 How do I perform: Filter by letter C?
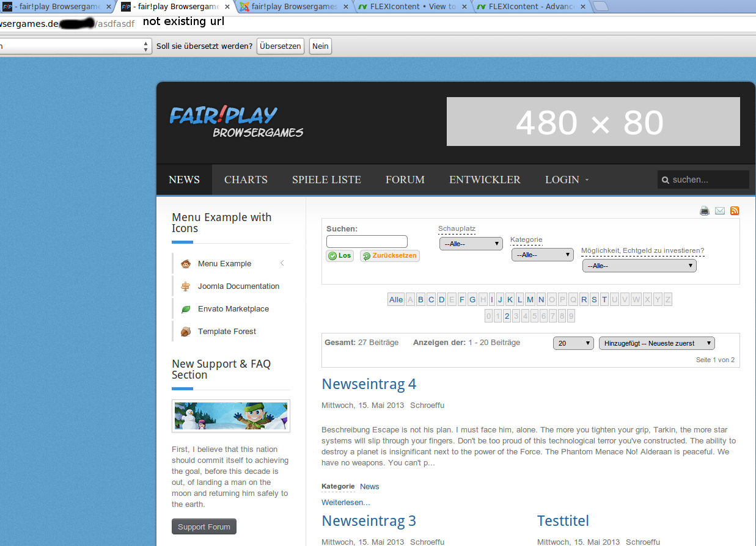click(x=431, y=299)
